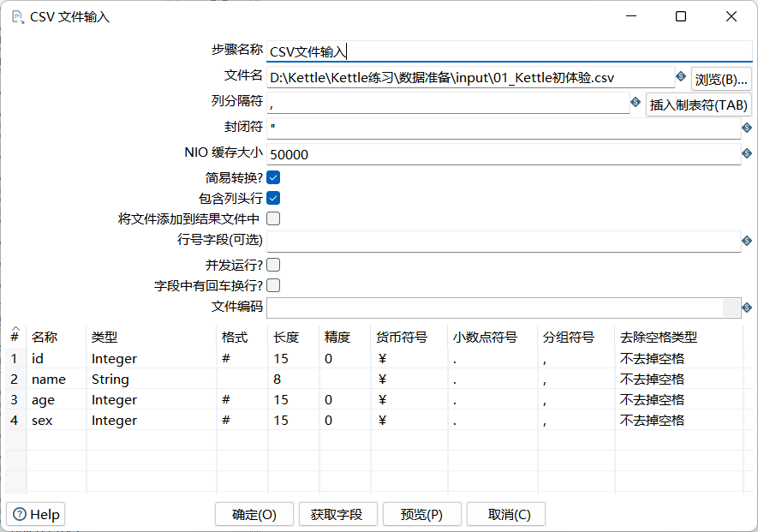Open the 文件编码 dropdown list
This screenshot has width=758, height=532.
pos(731,307)
